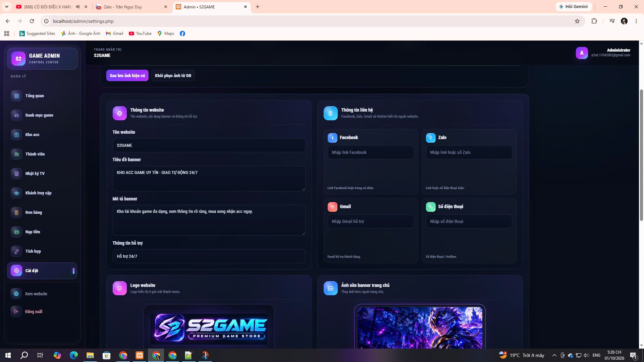Open Gmail bookmark
The image size is (644, 362).
pos(115,34)
